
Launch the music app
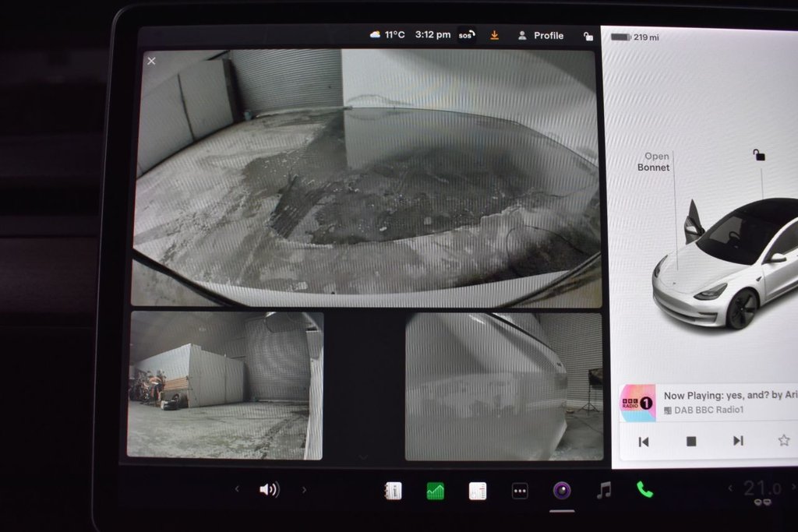[x=603, y=490]
